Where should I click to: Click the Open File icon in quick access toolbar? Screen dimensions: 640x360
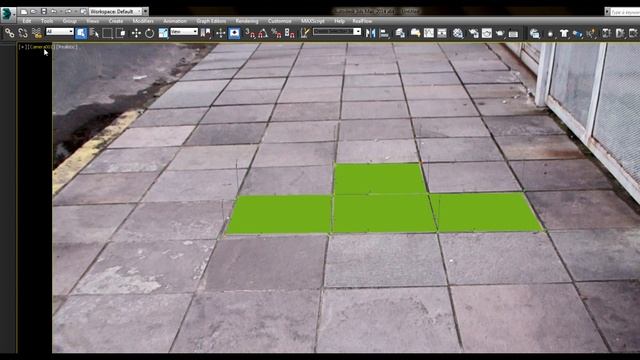click(33, 12)
